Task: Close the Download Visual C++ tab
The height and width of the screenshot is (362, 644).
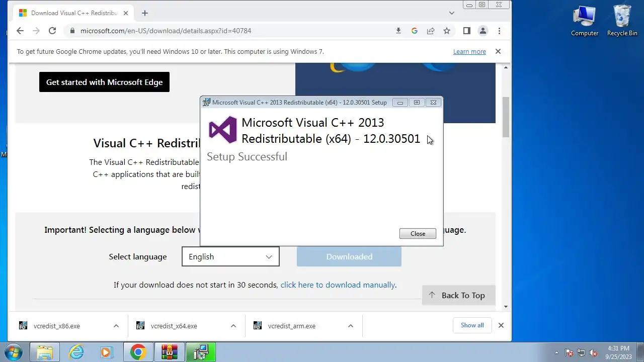Action: point(126,13)
